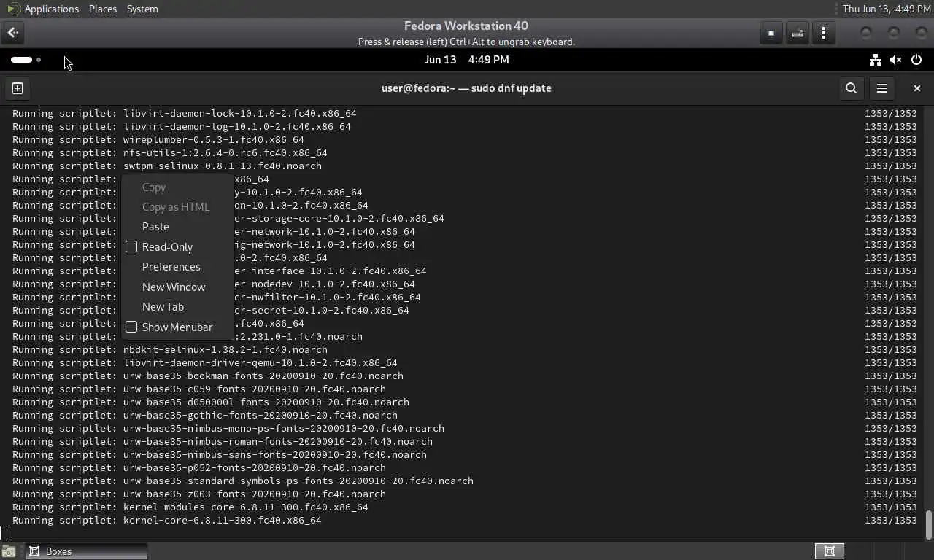Viewport: 934px width, 560px height.
Task: Click line 'libvirt-daemon-lock-10.1.0-2.fc40.x86_64'
Action: pos(240,114)
